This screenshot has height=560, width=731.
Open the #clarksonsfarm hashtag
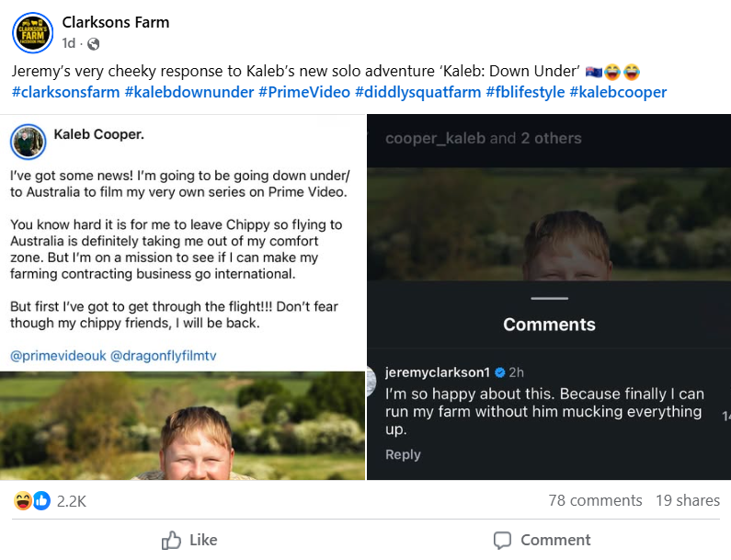coord(65,92)
